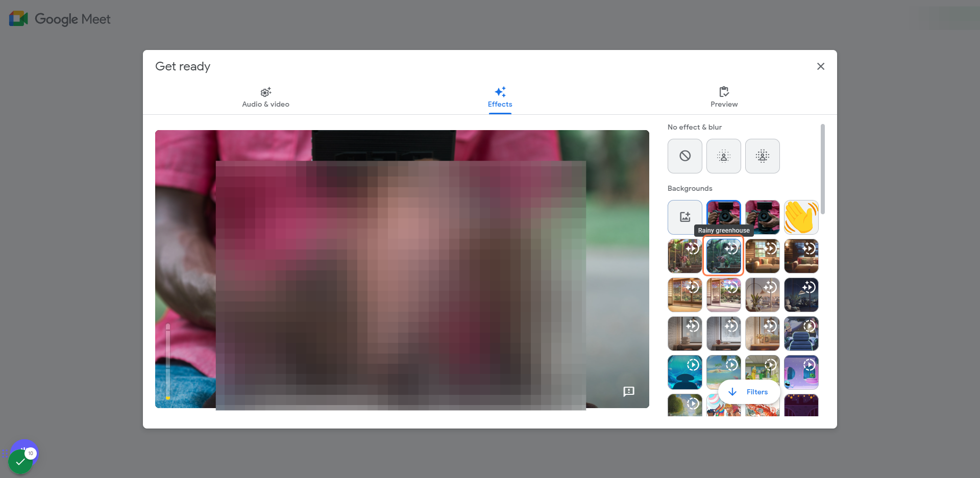This screenshot has width=980, height=478.
Task: Pick the sunny greenhouse background beside Rainy greenhouse
Action: (685, 256)
